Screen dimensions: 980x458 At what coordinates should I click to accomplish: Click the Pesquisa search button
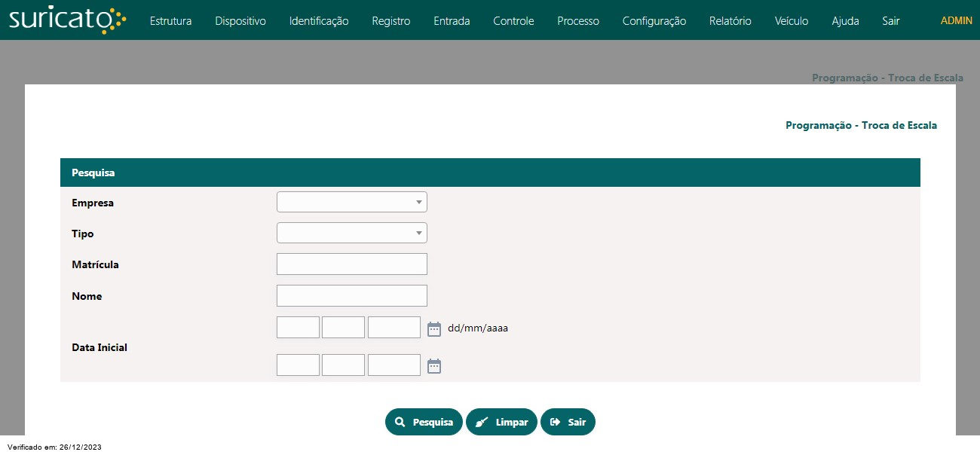[424, 422]
